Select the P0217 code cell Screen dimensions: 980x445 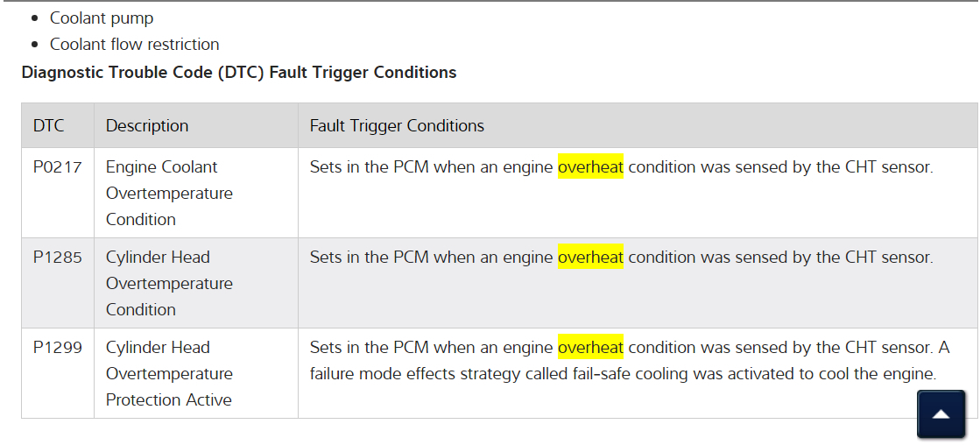point(58,166)
